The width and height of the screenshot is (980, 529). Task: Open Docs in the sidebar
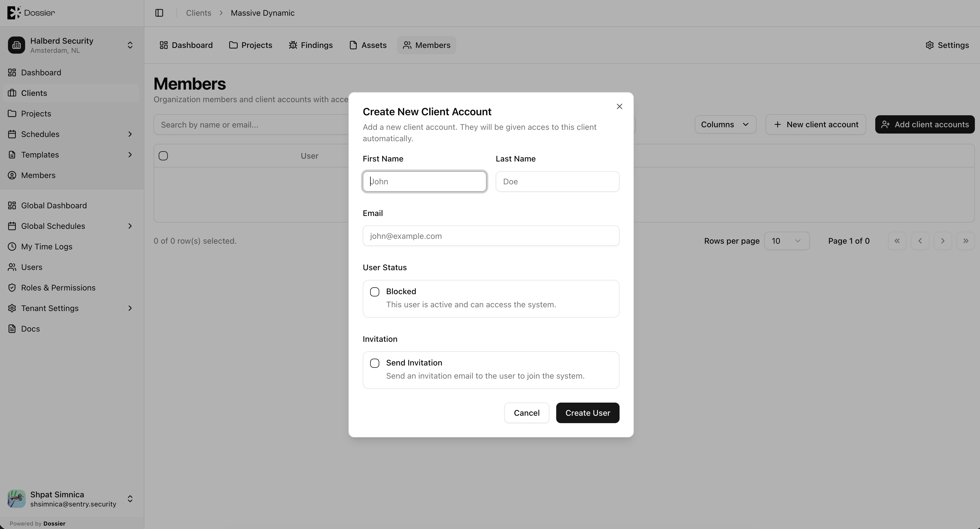pyautogui.click(x=71, y=329)
